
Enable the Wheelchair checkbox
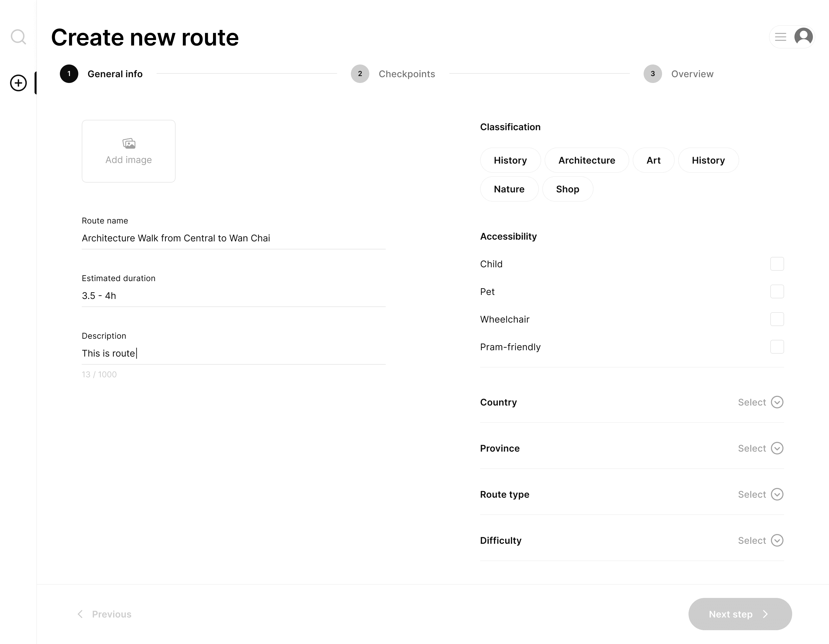pyautogui.click(x=777, y=319)
